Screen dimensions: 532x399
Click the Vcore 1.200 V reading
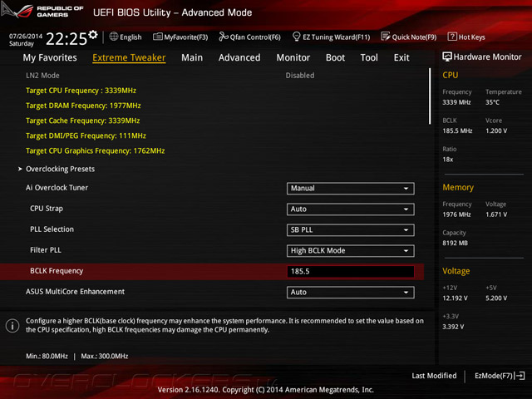496,131
